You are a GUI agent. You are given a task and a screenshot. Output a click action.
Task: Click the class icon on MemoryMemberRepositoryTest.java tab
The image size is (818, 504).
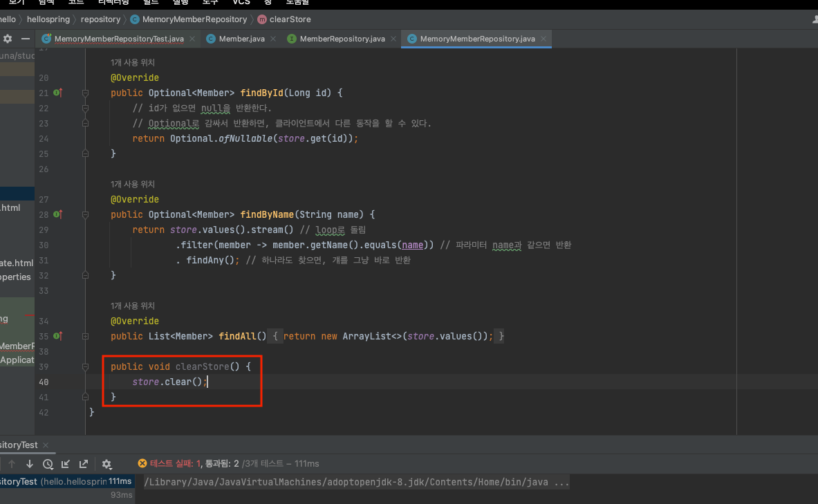point(46,39)
